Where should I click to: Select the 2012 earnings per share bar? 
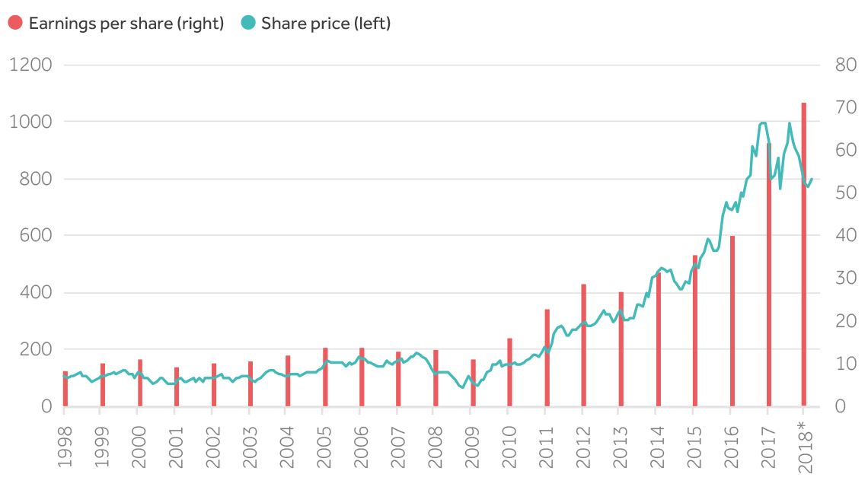tap(583, 345)
